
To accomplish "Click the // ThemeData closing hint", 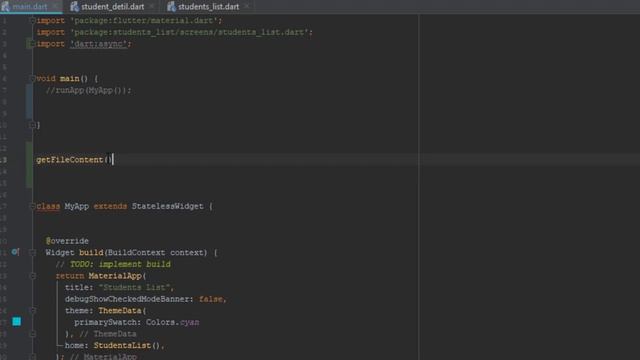I will [x=108, y=334].
